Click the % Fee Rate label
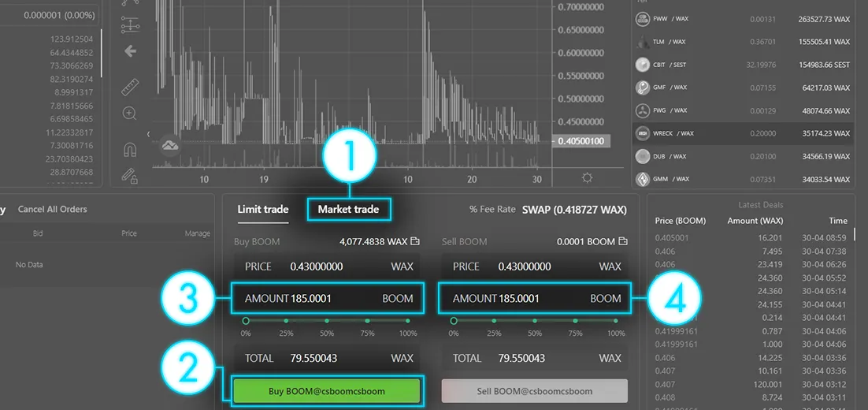The height and width of the screenshot is (410, 868). [492, 210]
